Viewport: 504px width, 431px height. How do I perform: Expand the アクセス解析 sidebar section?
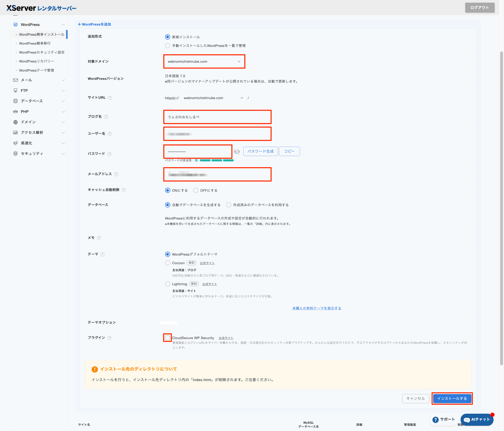point(63,132)
